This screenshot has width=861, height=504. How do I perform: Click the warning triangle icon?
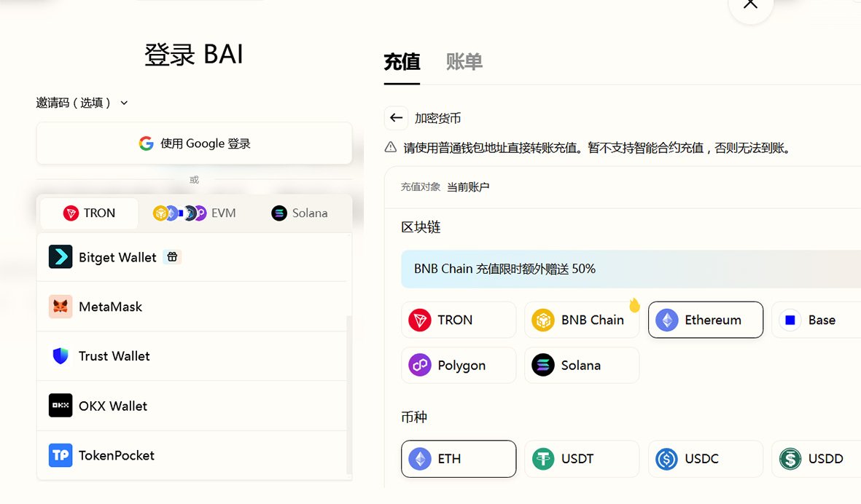coord(391,147)
